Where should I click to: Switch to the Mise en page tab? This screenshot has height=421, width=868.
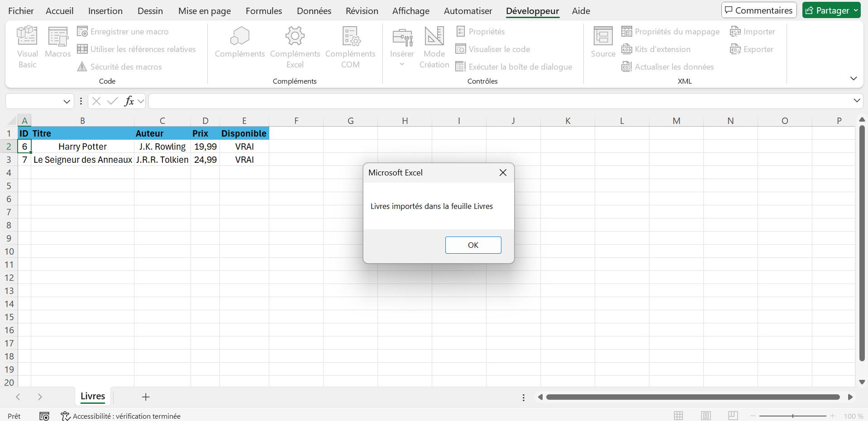[205, 11]
